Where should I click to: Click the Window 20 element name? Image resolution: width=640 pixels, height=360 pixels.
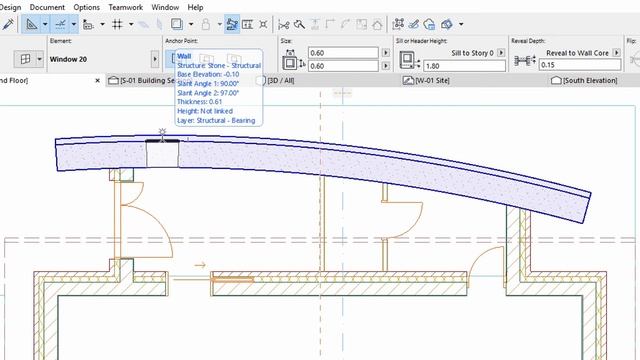tap(68, 59)
